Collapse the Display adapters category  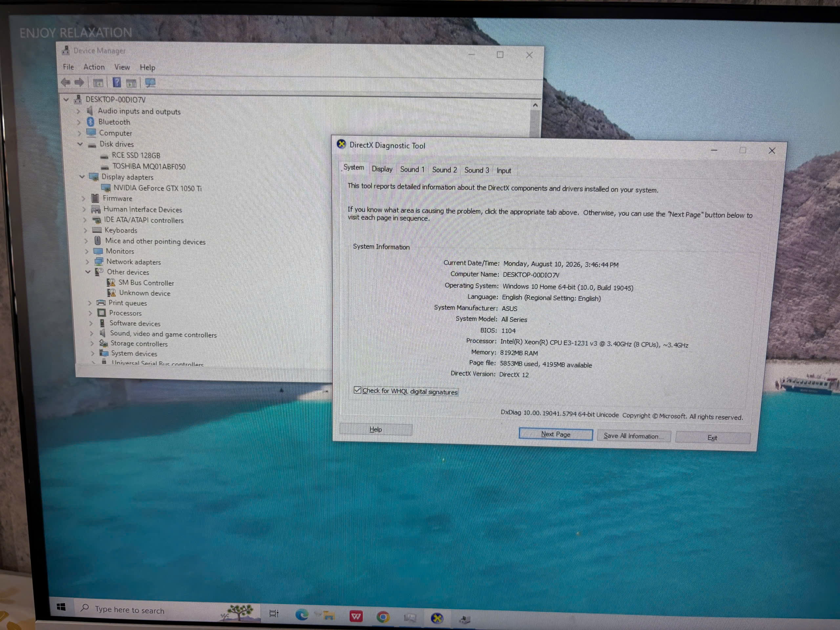pyautogui.click(x=82, y=177)
